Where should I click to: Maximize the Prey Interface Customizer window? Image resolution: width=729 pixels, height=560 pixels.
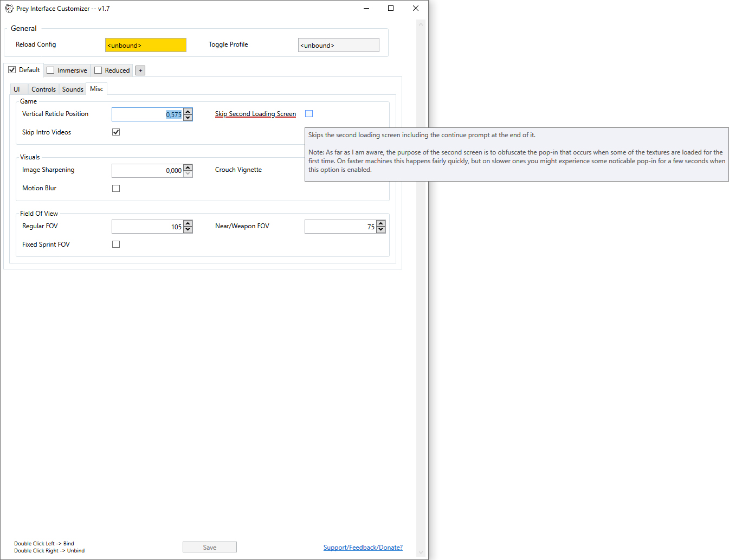click(391, 8)
